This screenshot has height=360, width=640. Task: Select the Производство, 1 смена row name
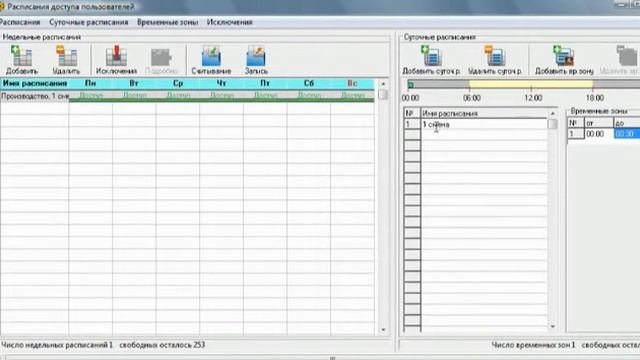[35, 96]
